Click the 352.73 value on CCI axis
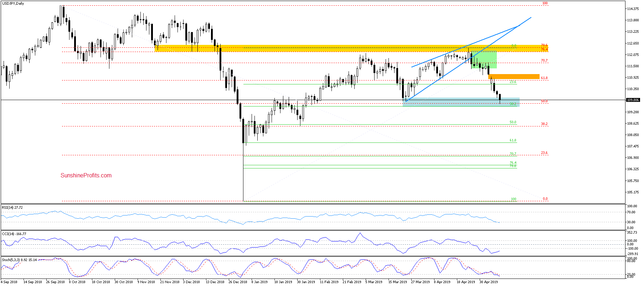This screenshot has height=286, width=644. (632, 233)
